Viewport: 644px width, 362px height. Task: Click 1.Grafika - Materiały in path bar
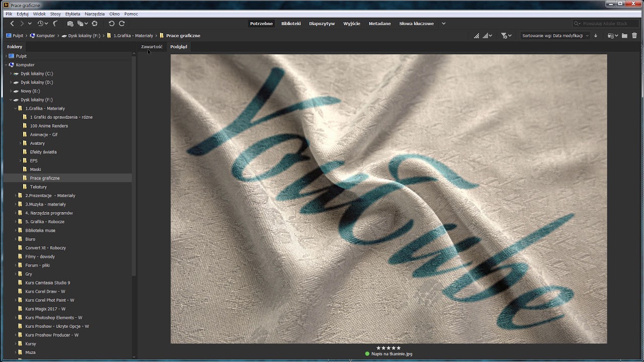(x=133, y=36)
